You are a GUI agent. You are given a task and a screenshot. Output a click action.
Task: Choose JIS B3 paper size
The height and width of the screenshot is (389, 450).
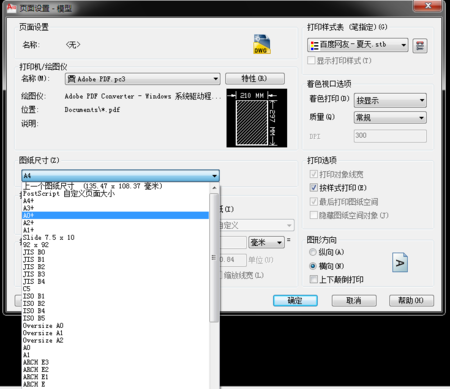[115, 274]
